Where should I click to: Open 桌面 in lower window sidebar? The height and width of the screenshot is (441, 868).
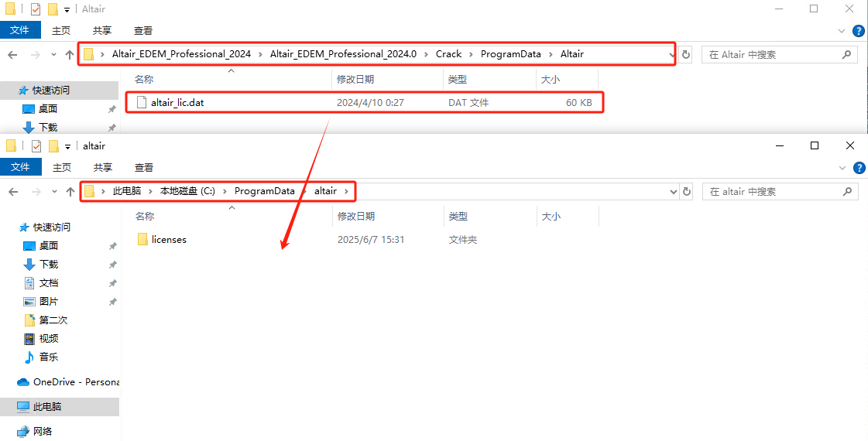click(x=49, y=246)
